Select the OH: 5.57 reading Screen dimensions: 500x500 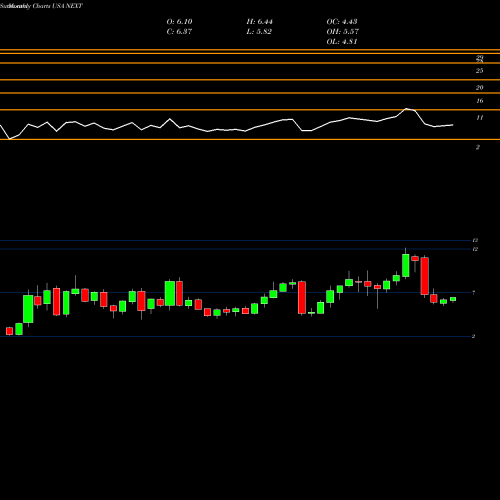(x=343, y=32)
